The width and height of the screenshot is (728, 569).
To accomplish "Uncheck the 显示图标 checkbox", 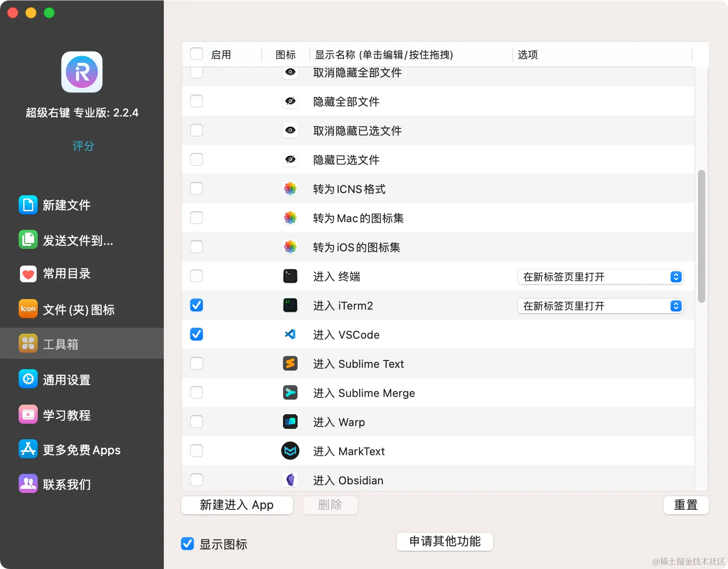I will (187, 544).
